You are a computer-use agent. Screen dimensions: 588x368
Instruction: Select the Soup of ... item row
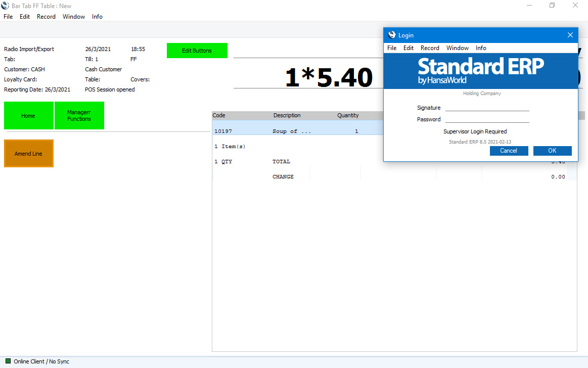(x=298, y=128)
